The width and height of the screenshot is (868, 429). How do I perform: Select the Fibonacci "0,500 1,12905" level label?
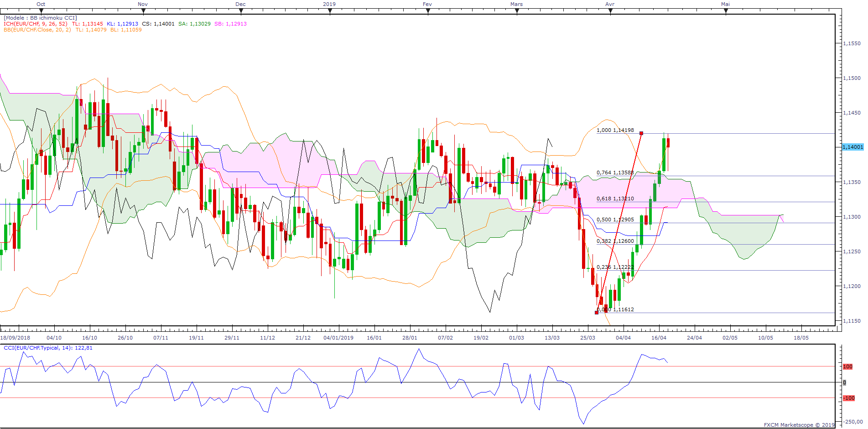[x=615, y=220]
